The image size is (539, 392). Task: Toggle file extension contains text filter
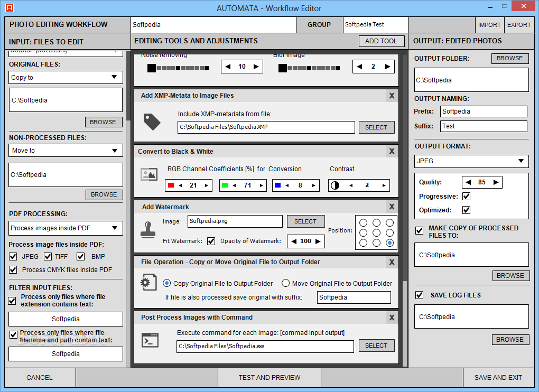click(x=12, y=301)
